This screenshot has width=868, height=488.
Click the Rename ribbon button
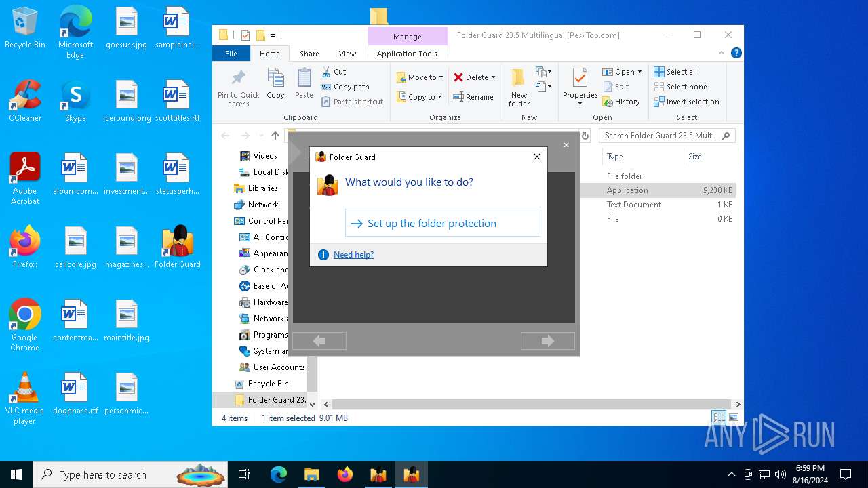pos(473,97)
